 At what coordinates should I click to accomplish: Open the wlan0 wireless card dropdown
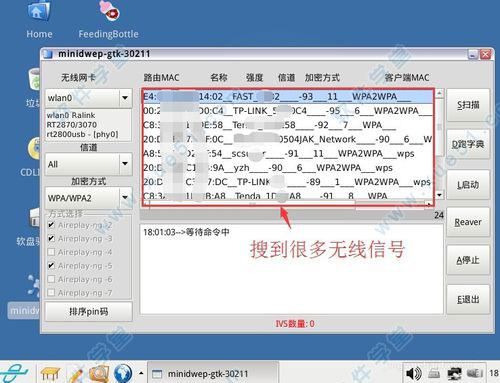(88, 98)
